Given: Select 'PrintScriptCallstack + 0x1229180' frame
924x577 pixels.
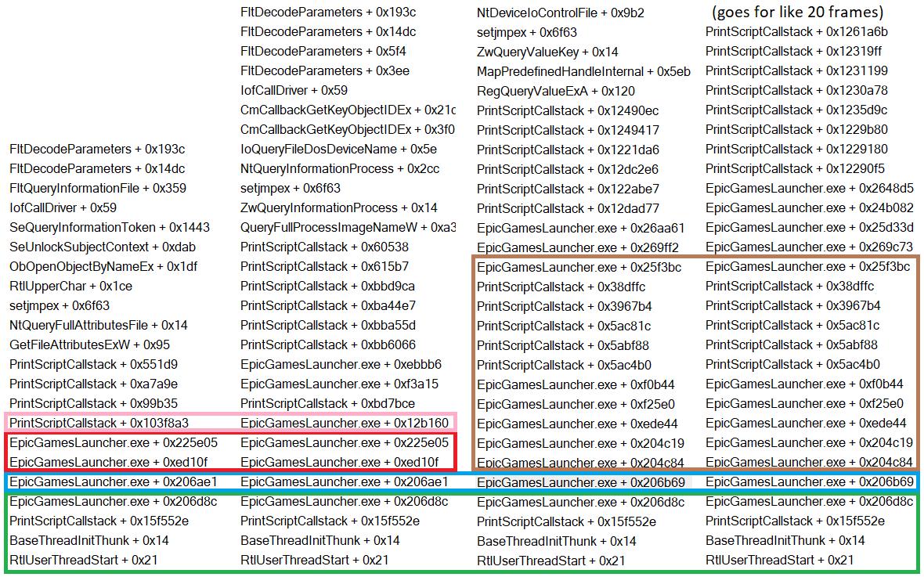Looking at the screenshot, I should click(x=796, y=149).
